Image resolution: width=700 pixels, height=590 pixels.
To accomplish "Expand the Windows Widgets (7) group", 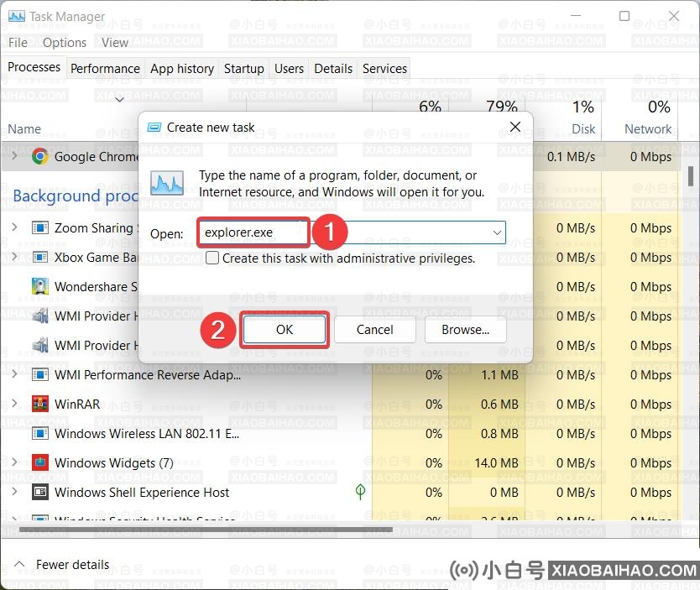I will [x=15, y=462].
